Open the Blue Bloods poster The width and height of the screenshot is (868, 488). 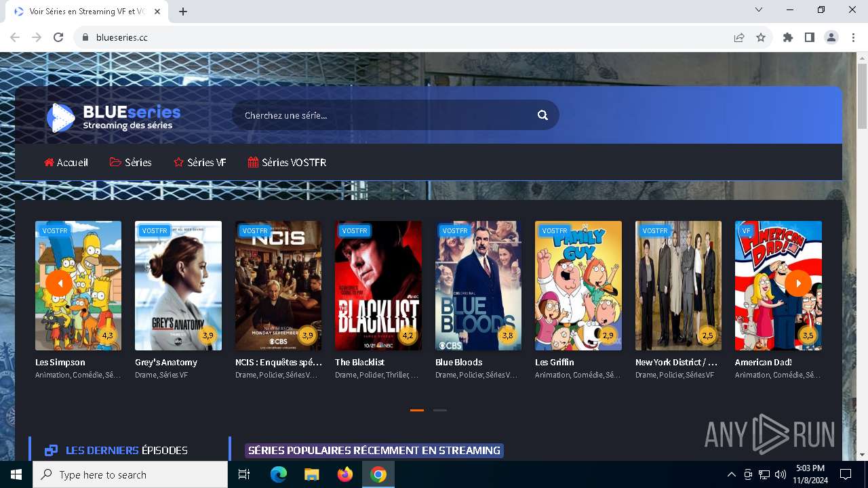(478, 285)
